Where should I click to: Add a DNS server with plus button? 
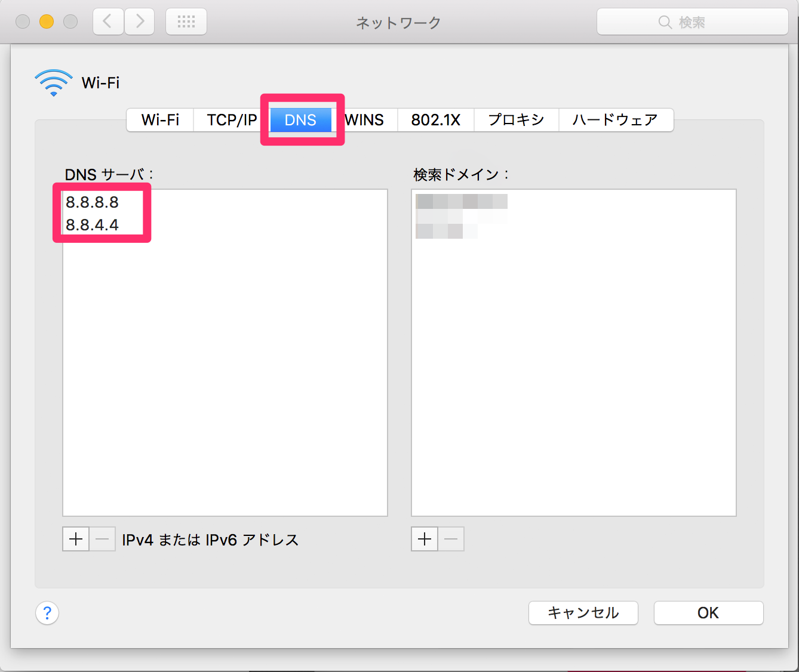(76, 540)
